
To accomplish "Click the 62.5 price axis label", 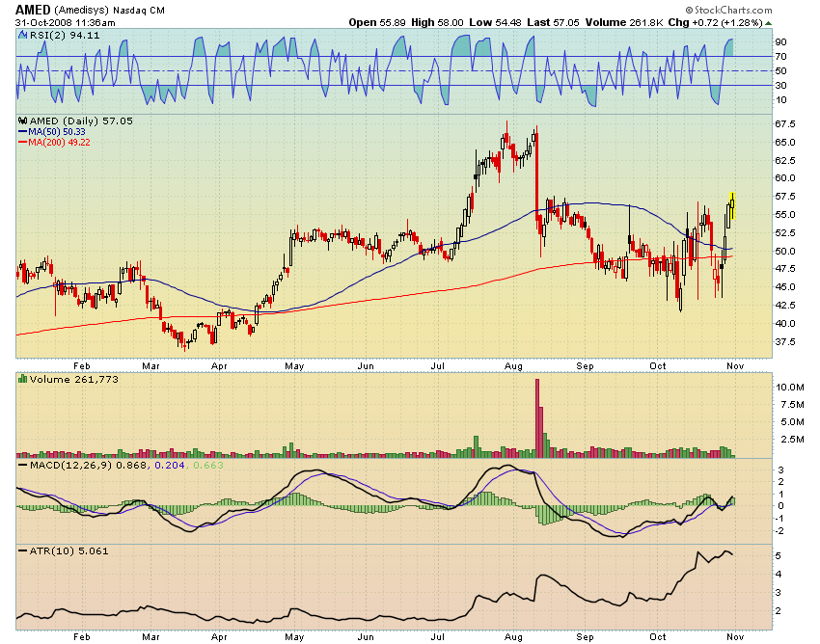I will pyautogui.click(x=785, y=160).
